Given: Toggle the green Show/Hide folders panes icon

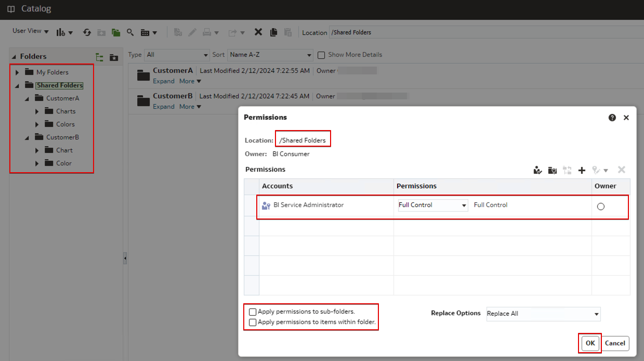Looking at the screenshot, I should (x=116, y=32).
